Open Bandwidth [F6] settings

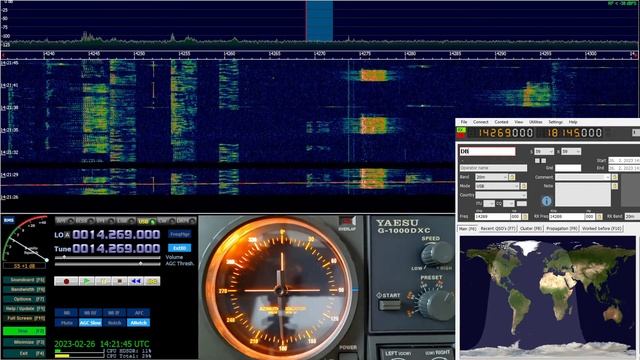(x=24, y=289)
